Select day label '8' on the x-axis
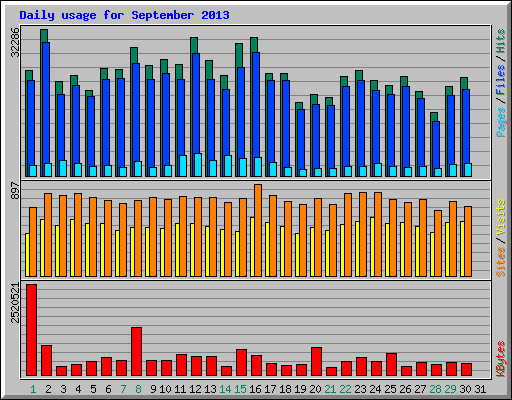Image resolution: width=512 pixels, height=400 pixels. point(138,389)
